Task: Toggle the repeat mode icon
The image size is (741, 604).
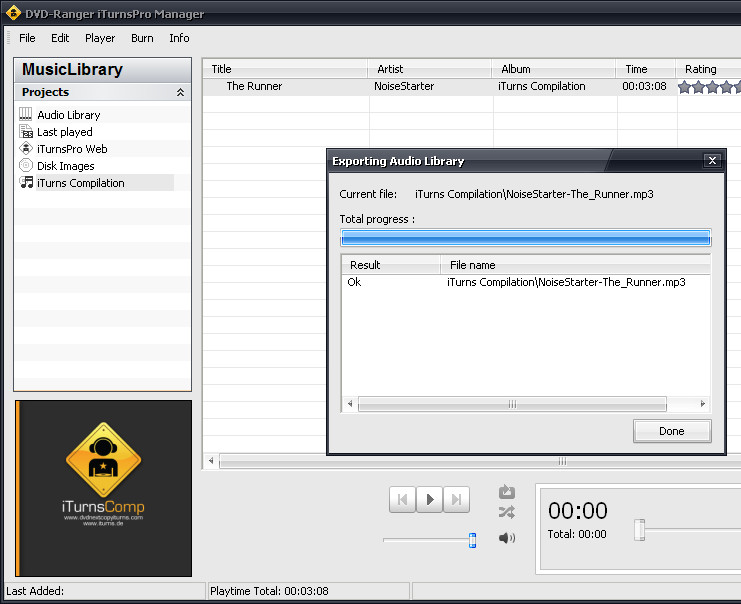Action: tap(507, 492)
